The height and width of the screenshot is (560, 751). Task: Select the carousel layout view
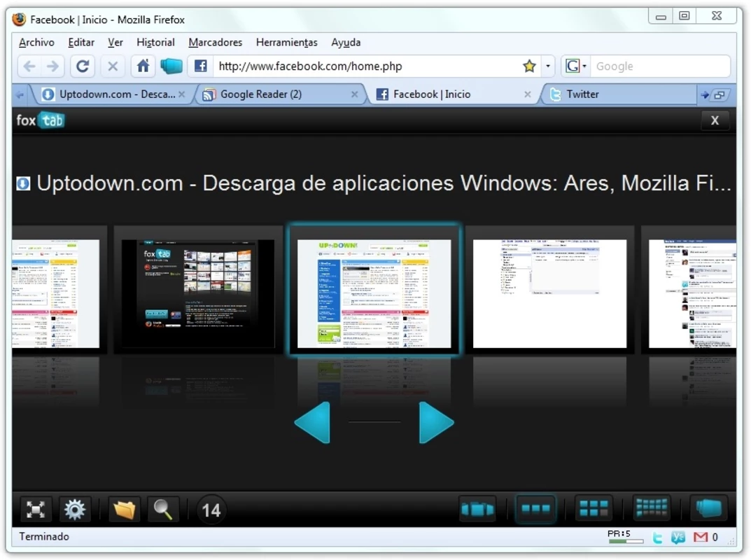click(477, 509)
